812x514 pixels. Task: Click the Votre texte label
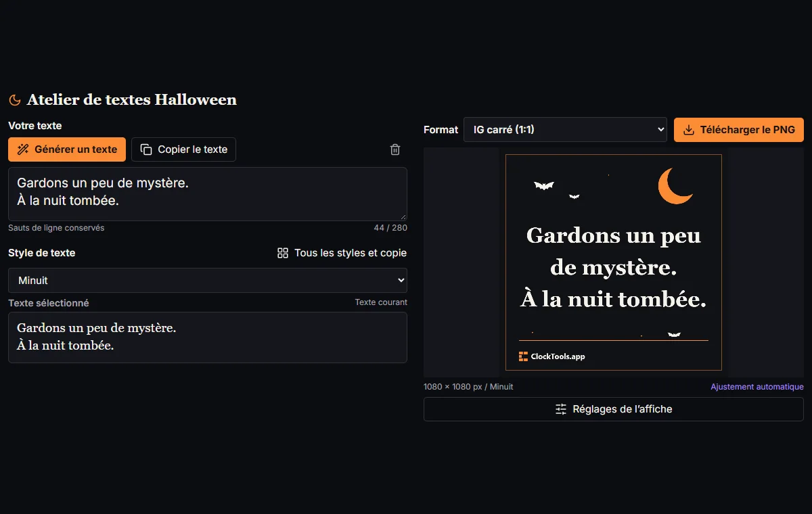coord(35,126)
